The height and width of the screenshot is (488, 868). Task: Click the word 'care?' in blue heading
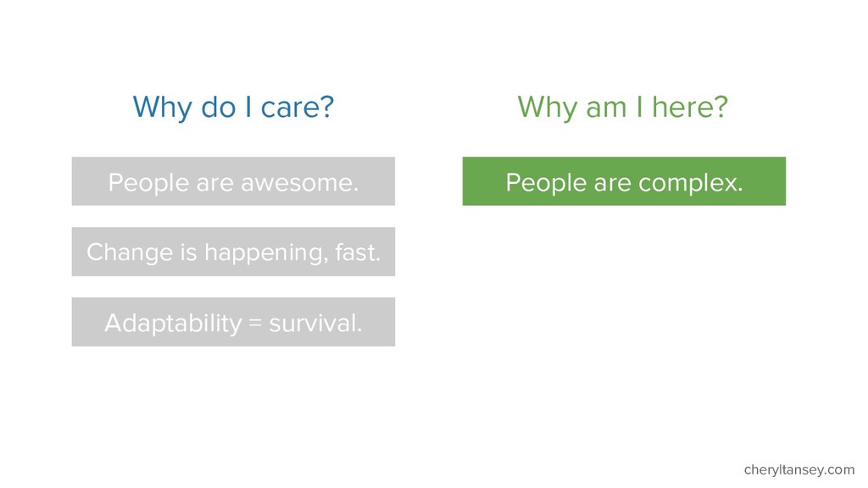298,108
